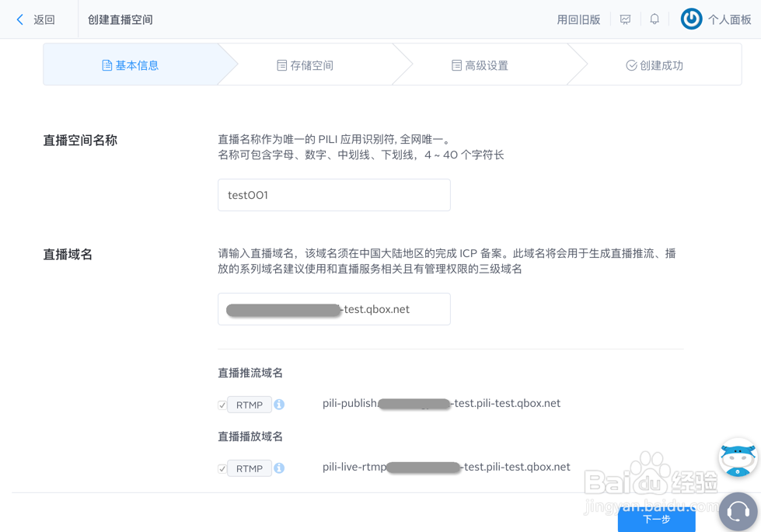Click 返回 to go back
Image resolution: width=761 pixels, height=532 pixels.
[x=44, y=19]
